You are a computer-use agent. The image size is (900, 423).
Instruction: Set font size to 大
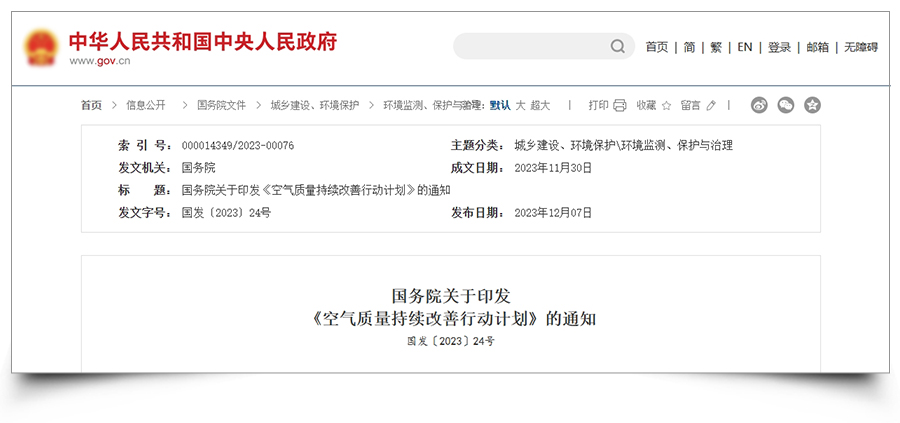520,105
